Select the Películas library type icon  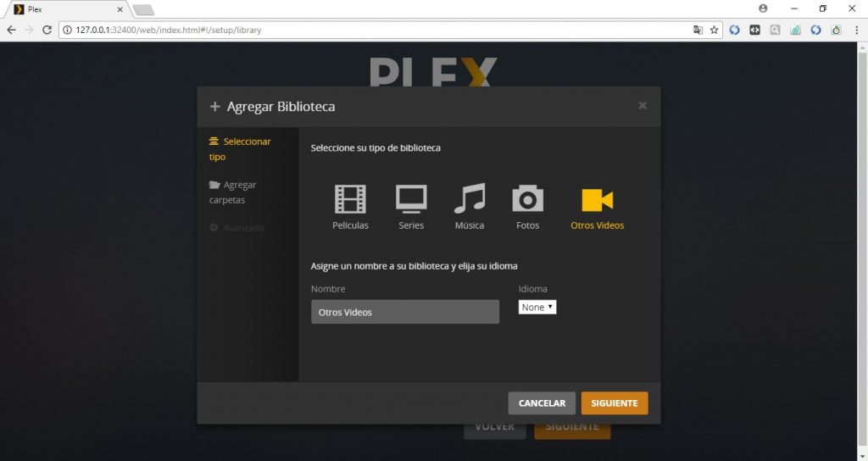pyautogui.click(x=350, y=200)
